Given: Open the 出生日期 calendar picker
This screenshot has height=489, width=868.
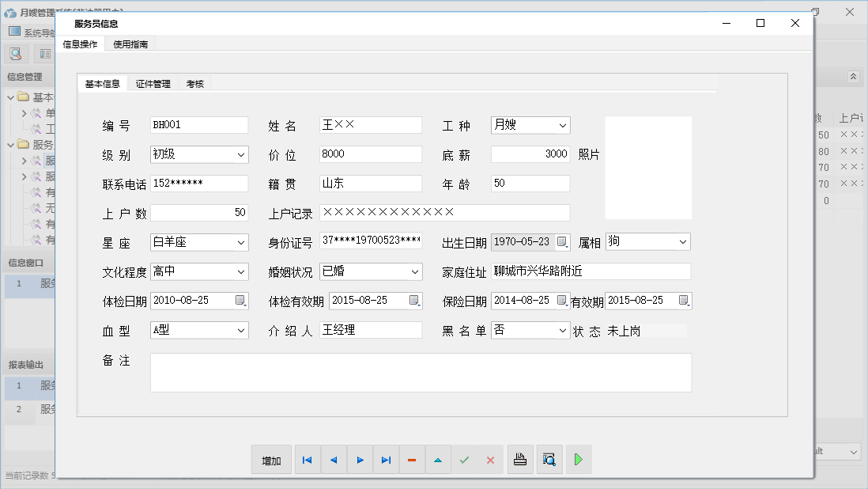Looking at the screenshot, I should 562,241.
